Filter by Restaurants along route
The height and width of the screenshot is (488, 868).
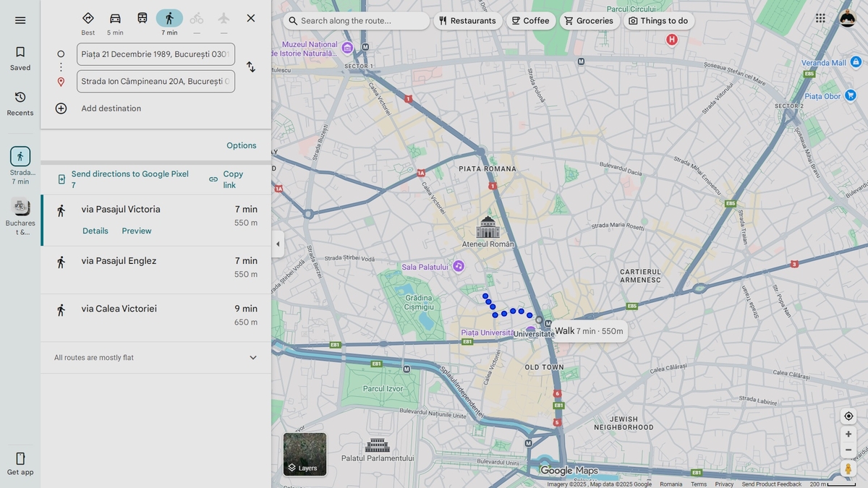[467, 21]
